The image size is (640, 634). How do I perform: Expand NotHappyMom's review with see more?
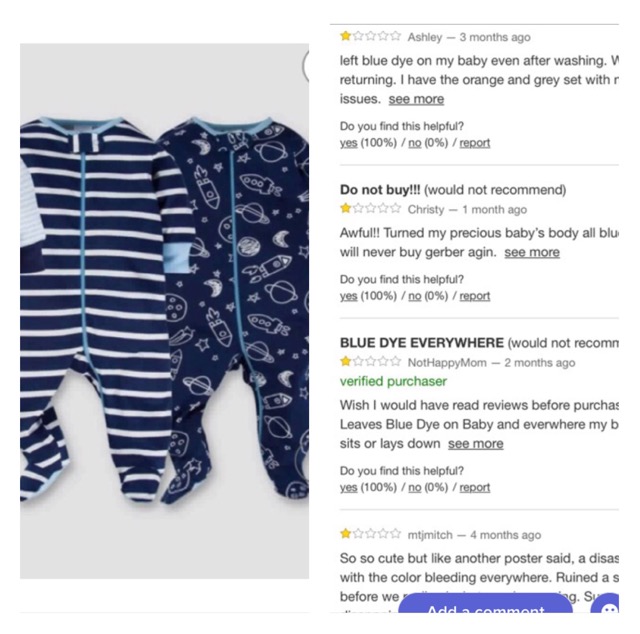[476, 444]
